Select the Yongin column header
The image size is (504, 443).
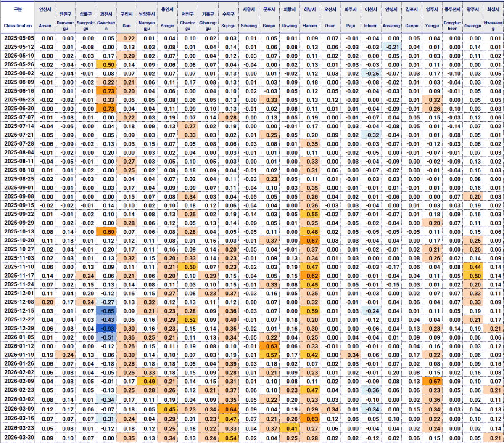(x=167, y=17)
